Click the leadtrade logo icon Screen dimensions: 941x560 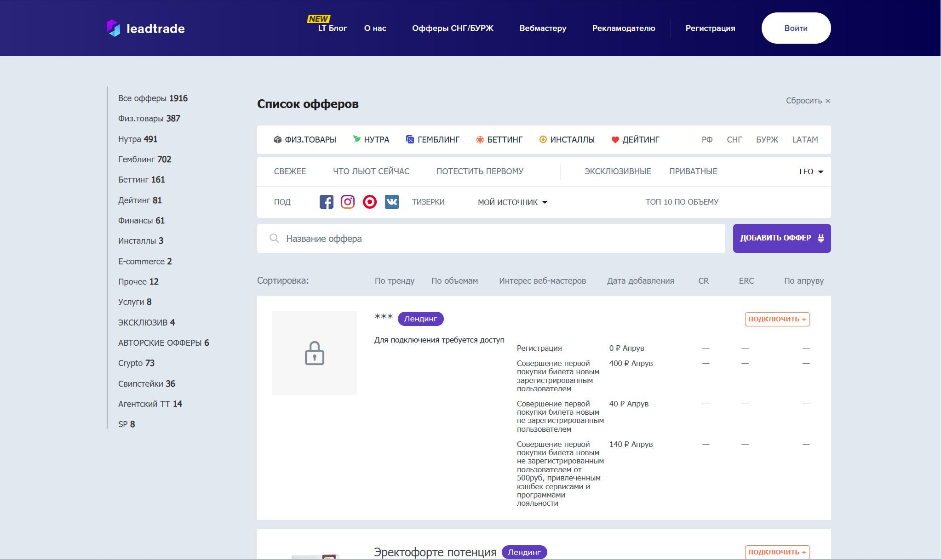click(x=113, y=28)
